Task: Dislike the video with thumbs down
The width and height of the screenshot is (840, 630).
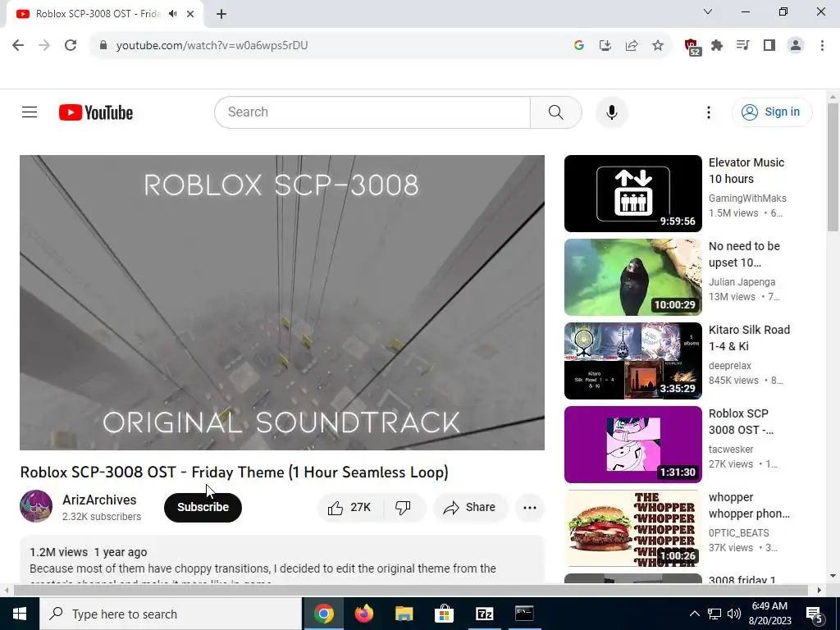Action: pyautogui.click(x=403, y=507)
